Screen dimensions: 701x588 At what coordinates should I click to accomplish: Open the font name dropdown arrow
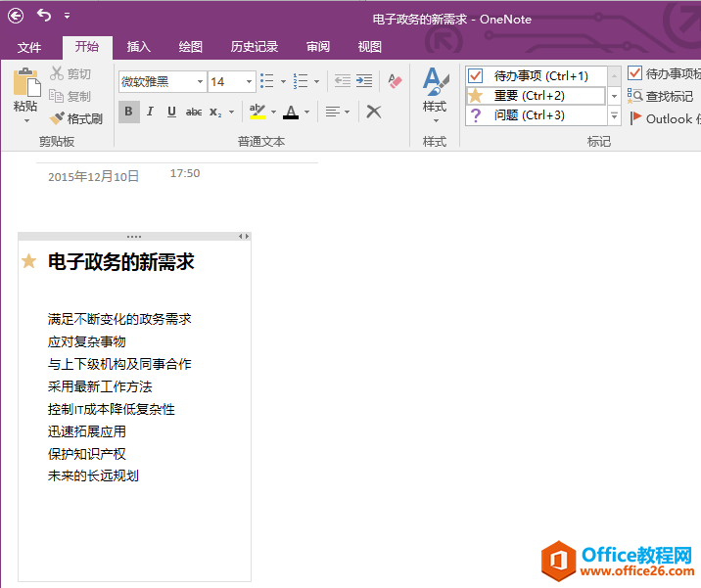201,82
